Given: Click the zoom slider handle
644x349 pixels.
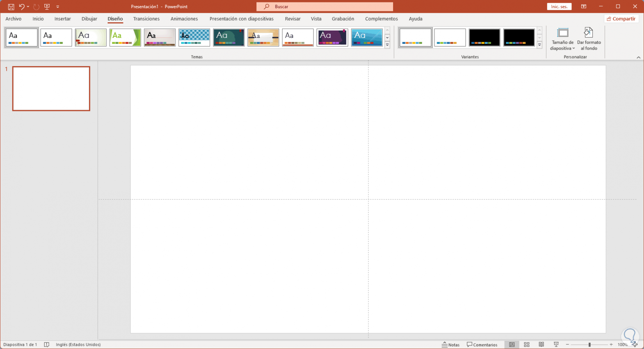Looking at the screenshot, I should tap(589, 345).
